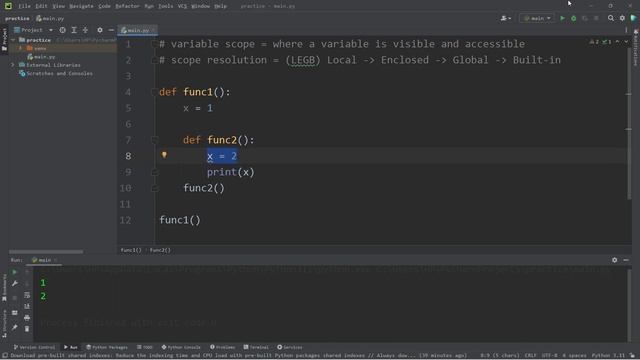Select Scratches and Consoles in Project tree
Image resolution: width=640 pixels, height=360 pixels.
(x=56, y=73)
